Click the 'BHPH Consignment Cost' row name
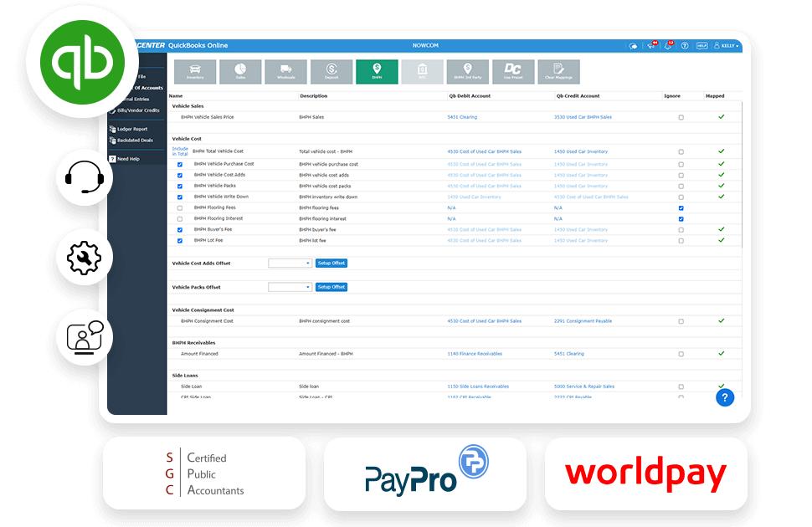Screen dimensions: 812x527 207,321
